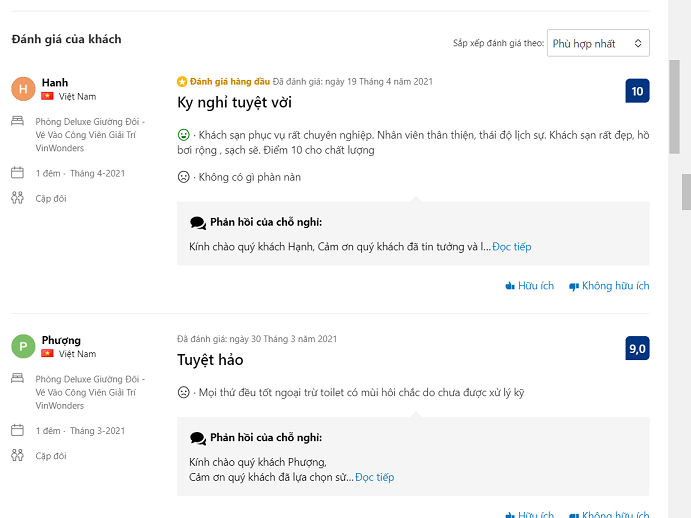Click Phượng's green 'P' avatar
The width and height of the screenshot is (691, 518).
pyautogui.click(x=23, y=347)
